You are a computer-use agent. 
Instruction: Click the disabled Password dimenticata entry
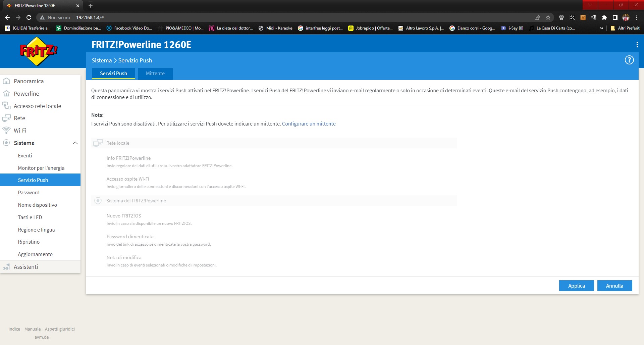pos(130,237)
